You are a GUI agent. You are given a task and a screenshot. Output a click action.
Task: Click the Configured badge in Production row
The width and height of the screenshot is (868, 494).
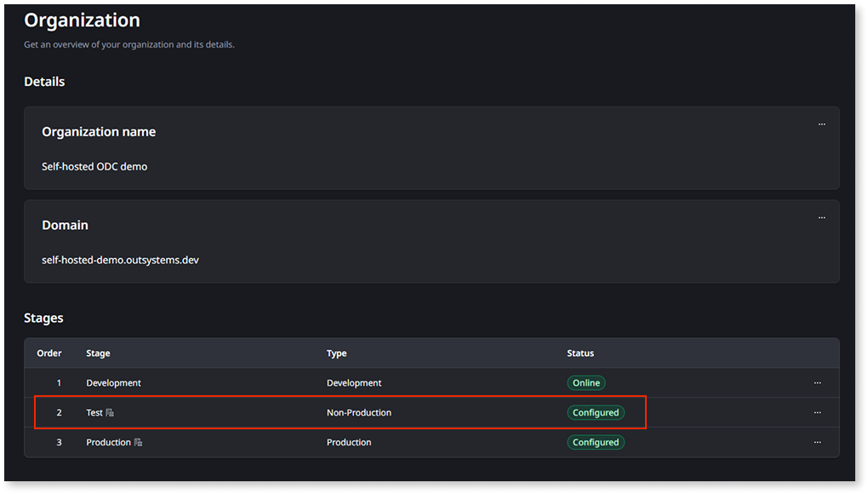click(596, 443)
